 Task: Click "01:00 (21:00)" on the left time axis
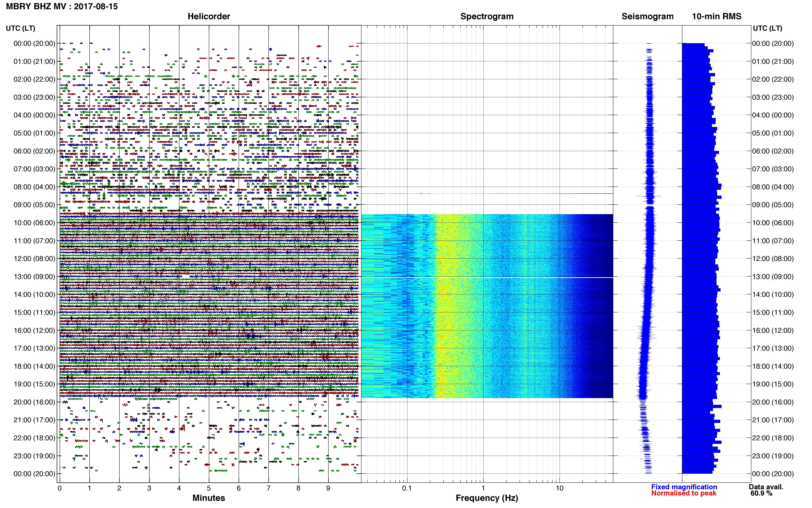point(34,62)
